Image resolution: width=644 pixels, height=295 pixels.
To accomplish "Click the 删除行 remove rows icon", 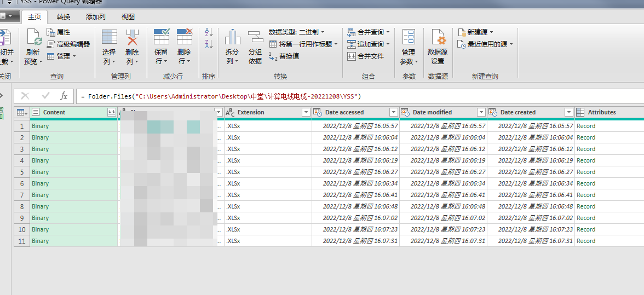I will [185, 37].
